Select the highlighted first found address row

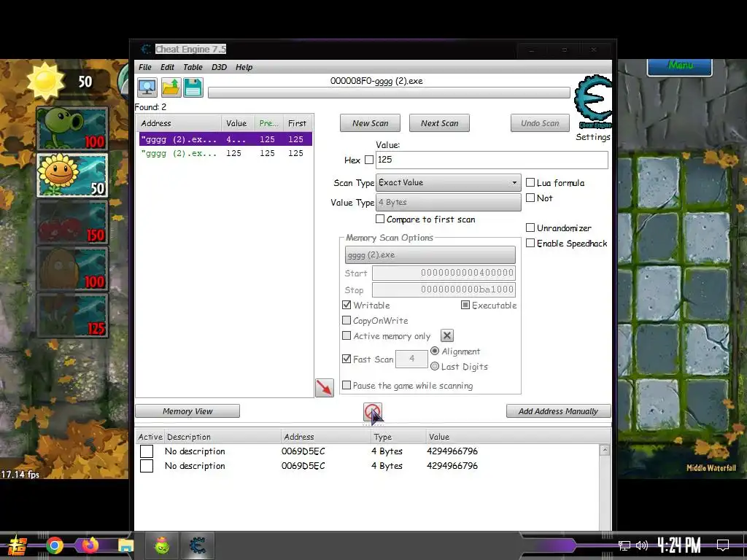tap(225, 139)
